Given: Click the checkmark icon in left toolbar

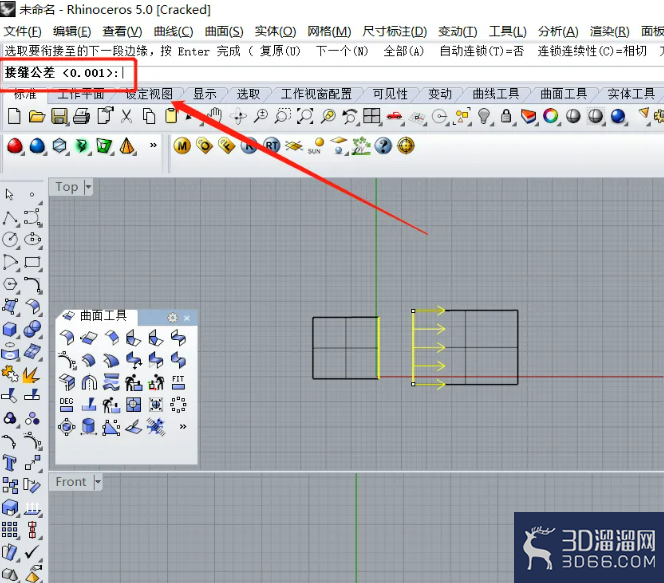Looking at the screenshot, I should 32,552.
